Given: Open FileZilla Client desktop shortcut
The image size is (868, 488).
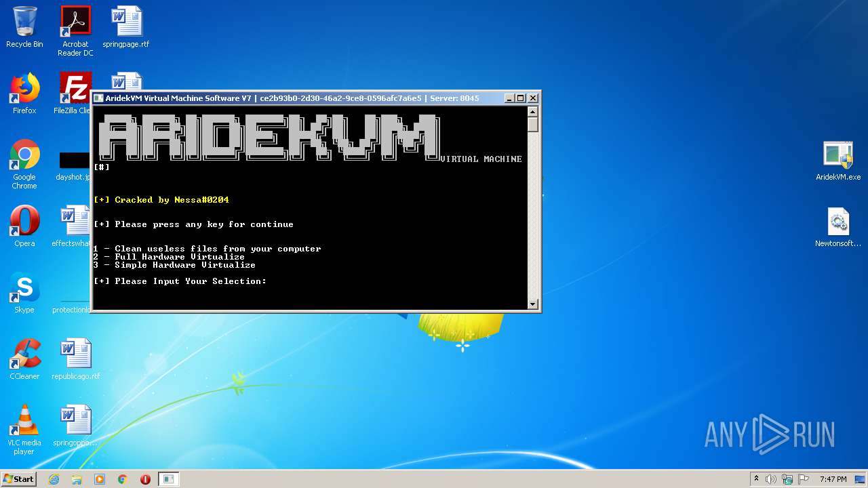Looking at the screenshot, I should click(73, 94).
